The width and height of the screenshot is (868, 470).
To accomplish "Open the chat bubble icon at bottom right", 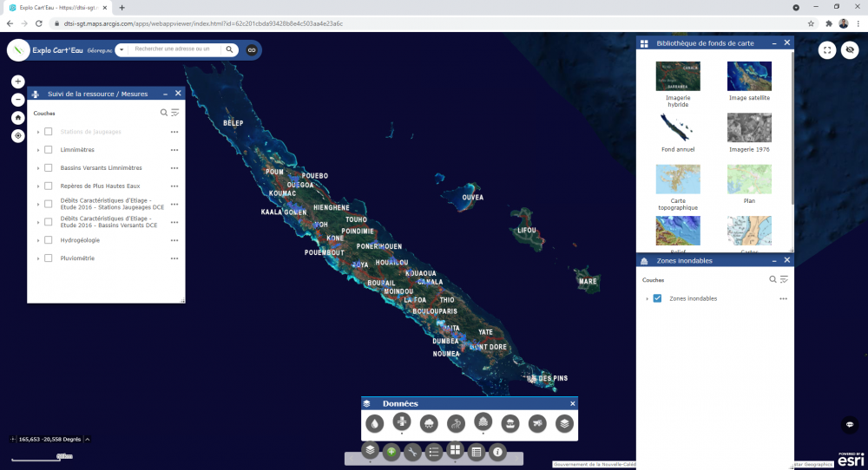I will (850, 425).
